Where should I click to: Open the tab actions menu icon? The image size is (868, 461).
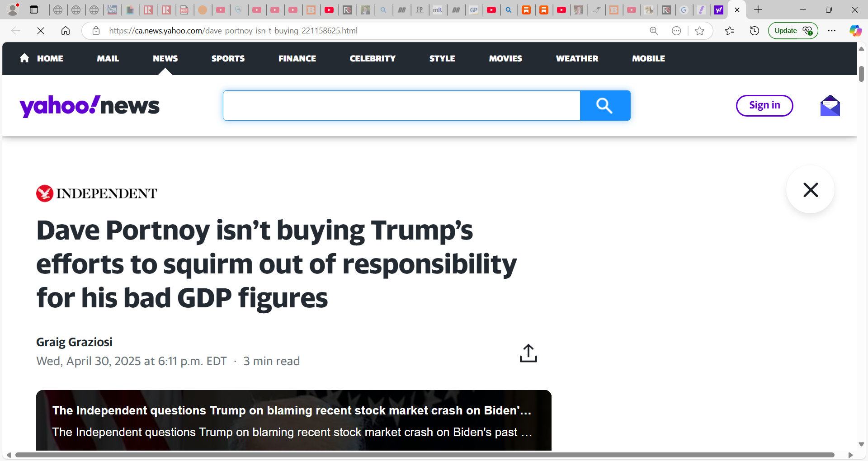34,9
